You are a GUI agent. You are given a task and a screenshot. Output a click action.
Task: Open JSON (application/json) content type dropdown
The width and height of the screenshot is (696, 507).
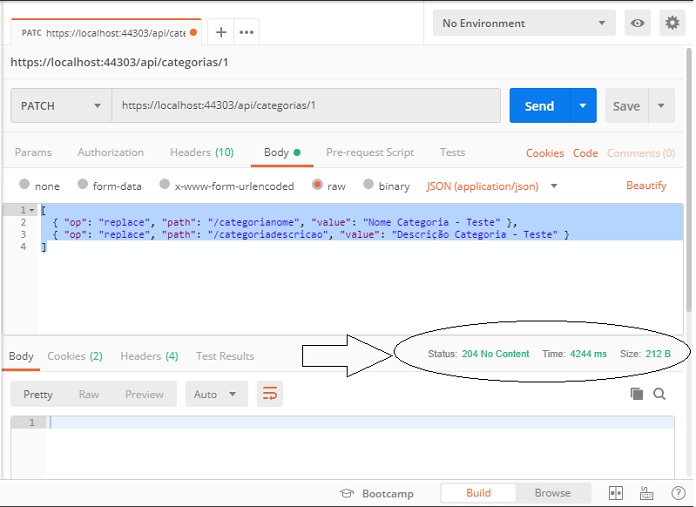pos(492,186)
